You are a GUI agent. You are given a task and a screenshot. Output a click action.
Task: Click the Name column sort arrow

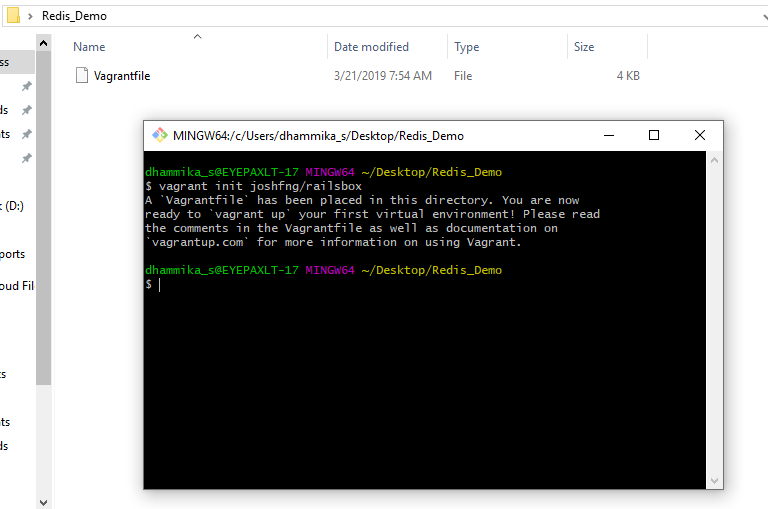[197, 37]
